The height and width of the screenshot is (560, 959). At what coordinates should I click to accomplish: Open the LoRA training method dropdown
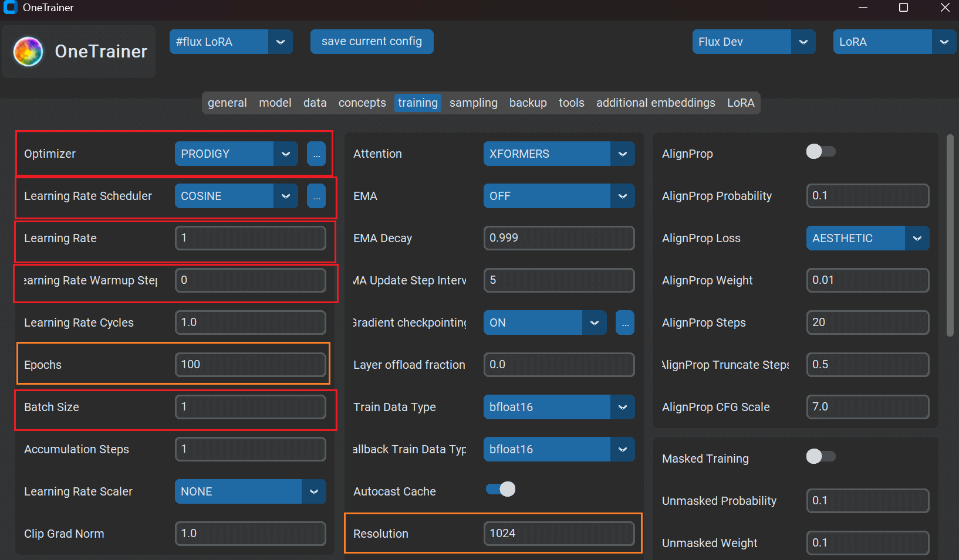tap(894, 42)
